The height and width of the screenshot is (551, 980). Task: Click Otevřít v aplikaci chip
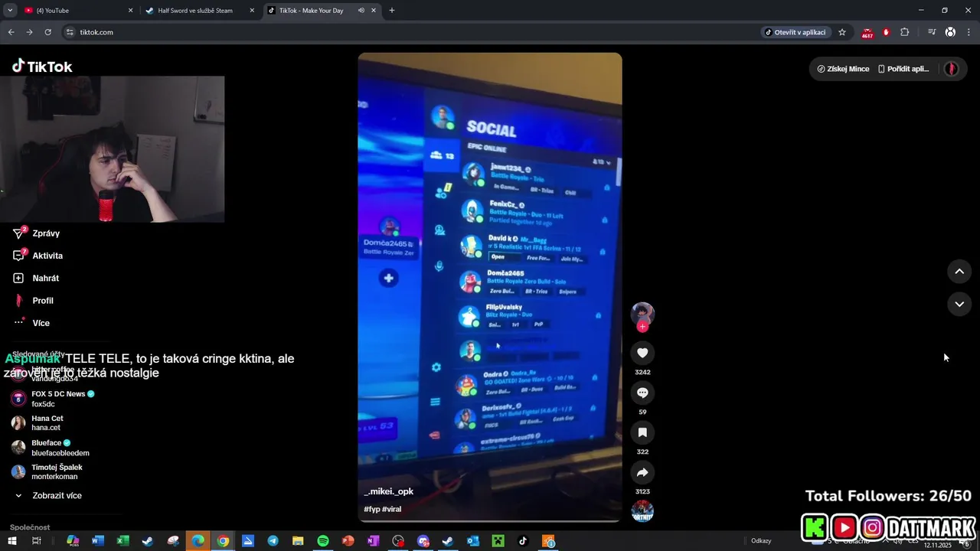coord(795,32)
